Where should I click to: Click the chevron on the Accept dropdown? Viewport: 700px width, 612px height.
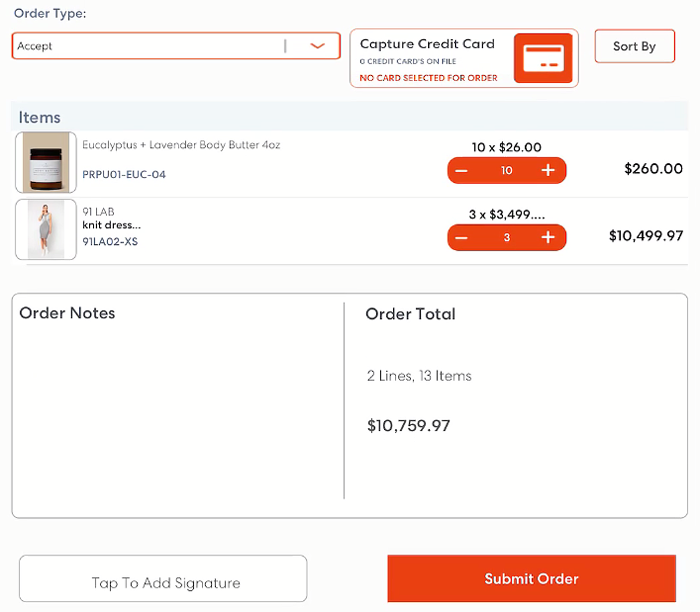(x=317, y=46)
